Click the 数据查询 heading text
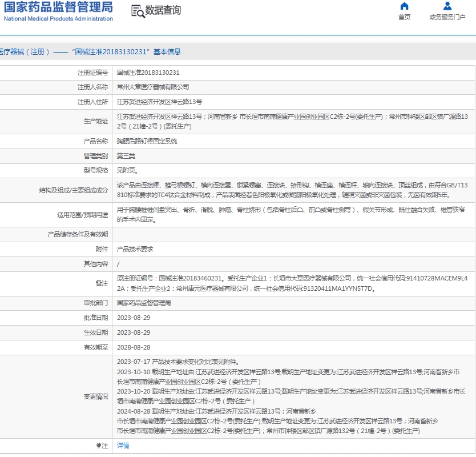The height and width of the screenshot is (457, 476). [x=163, y=10]
